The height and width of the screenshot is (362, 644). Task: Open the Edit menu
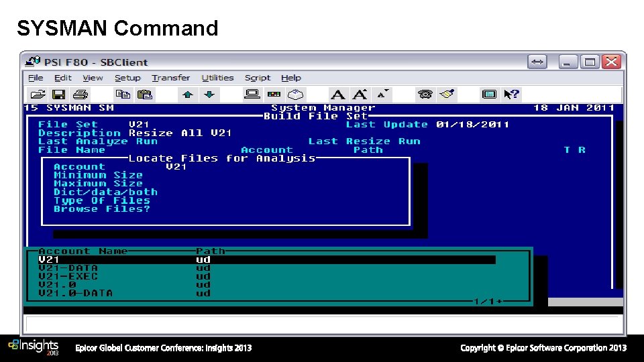(63, 78)
